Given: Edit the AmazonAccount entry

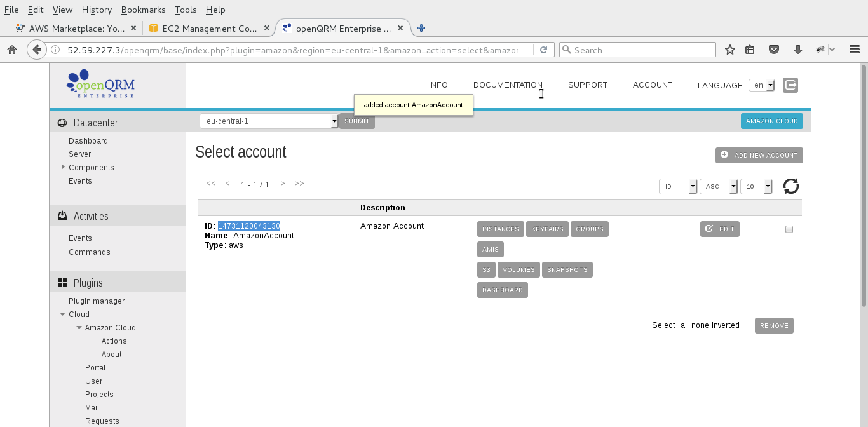Looking at the screenshot, I should [x=720, y=229].
